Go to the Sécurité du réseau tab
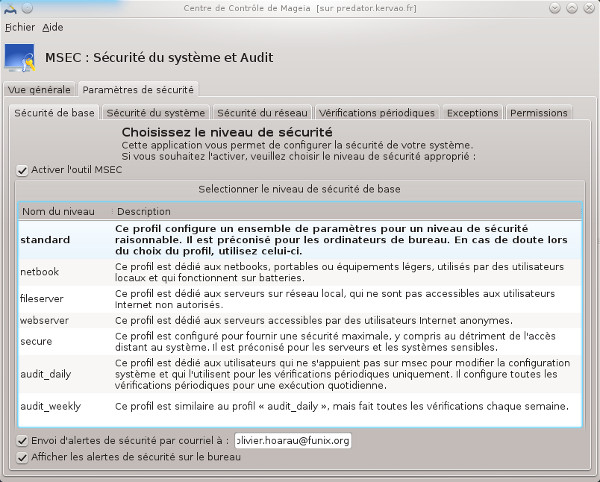 [x=263, y=113]
